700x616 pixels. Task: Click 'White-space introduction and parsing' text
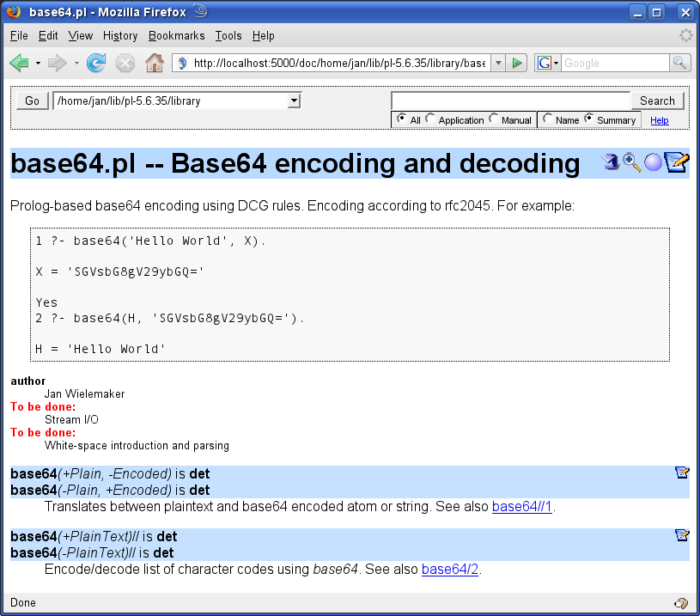coord(137,445)
